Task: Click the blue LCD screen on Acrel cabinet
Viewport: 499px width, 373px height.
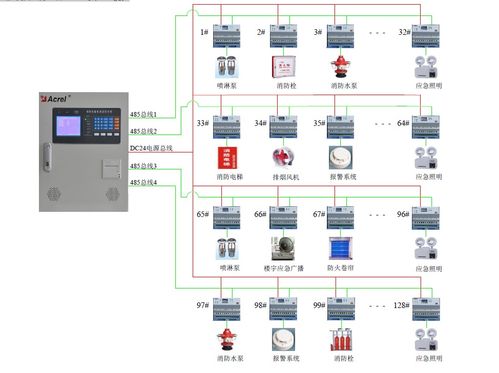Action: click(68, 126)
